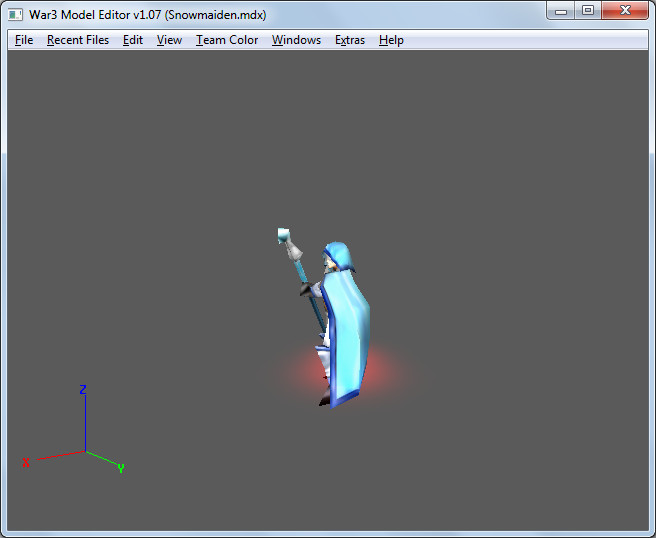
Task: Open the File menu
Action: [x=24, y=40]
